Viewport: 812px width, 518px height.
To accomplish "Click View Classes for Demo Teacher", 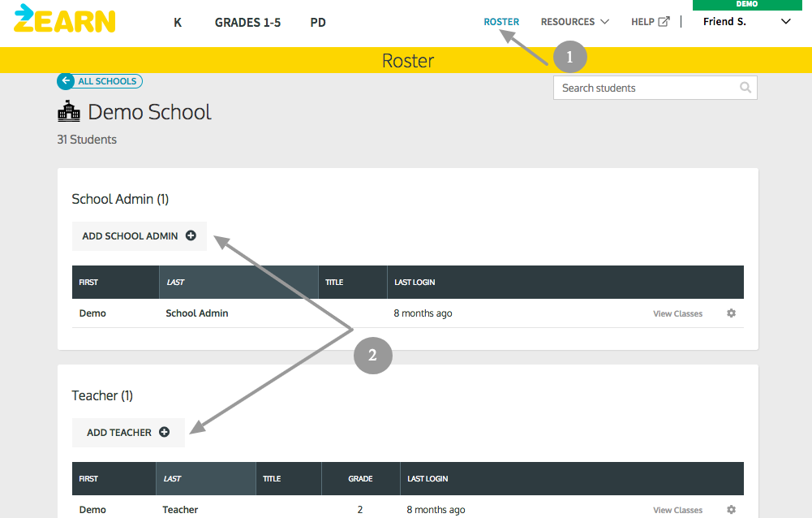I will coord(678,510).
